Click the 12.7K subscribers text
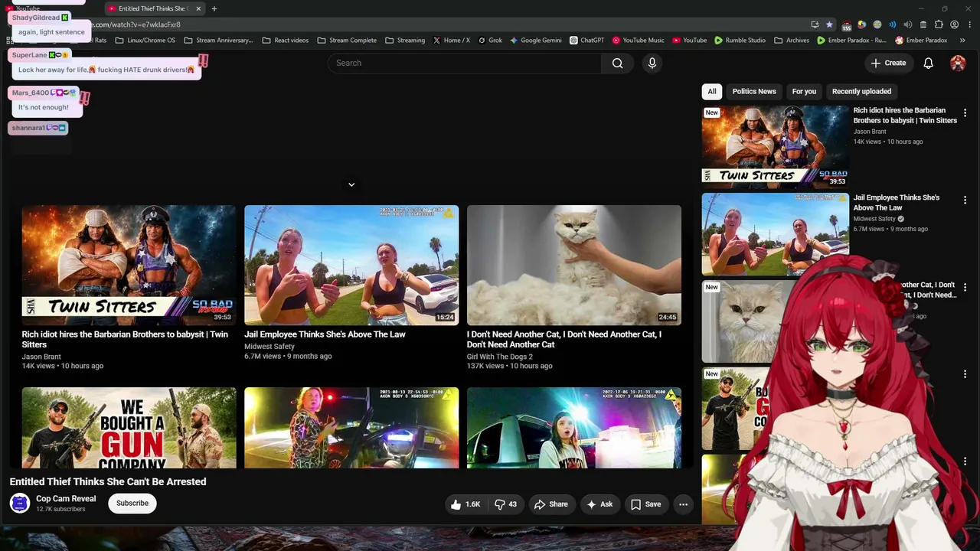980x551 pixels. click(x=60, y=509)
